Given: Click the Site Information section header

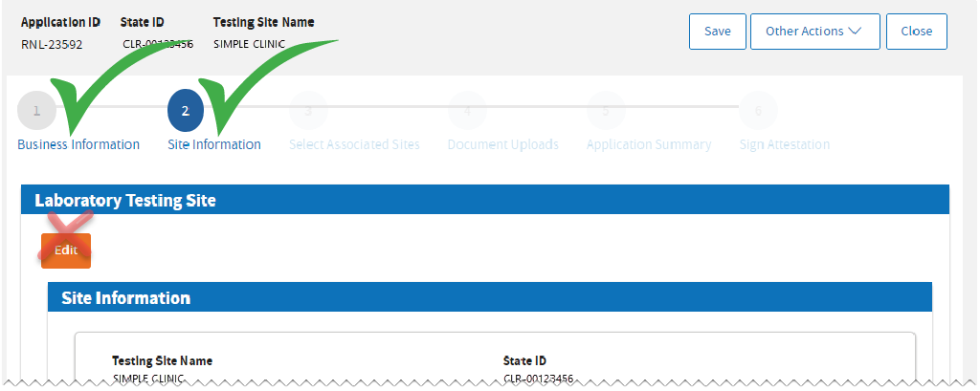Looking at the screenshot, I should click(126, 297).
